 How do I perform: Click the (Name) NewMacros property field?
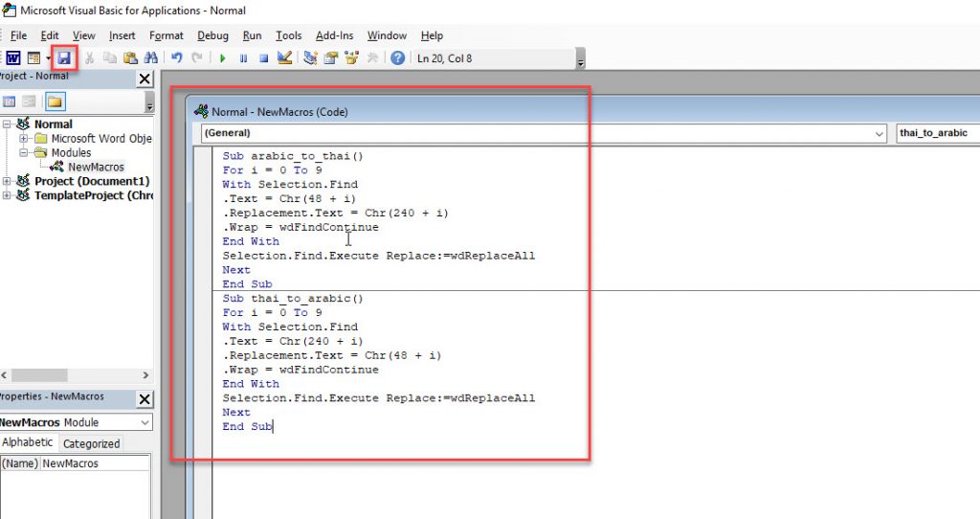(x=94, y=463)
